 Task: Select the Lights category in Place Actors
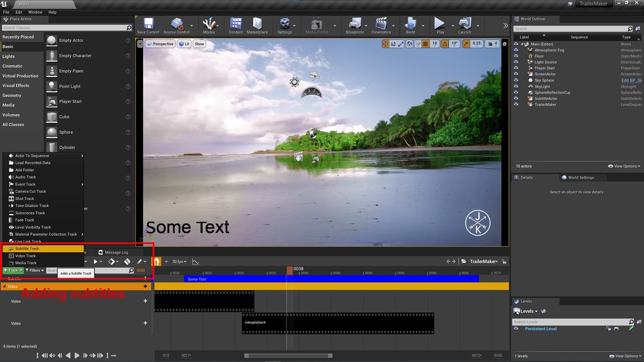[9, 56]
